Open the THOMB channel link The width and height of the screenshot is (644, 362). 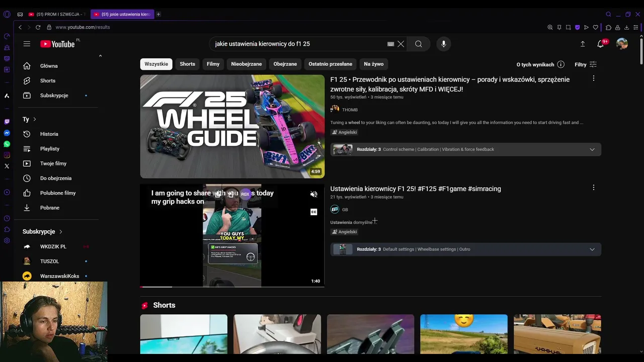pyautogui.click(x=350, y=110)
